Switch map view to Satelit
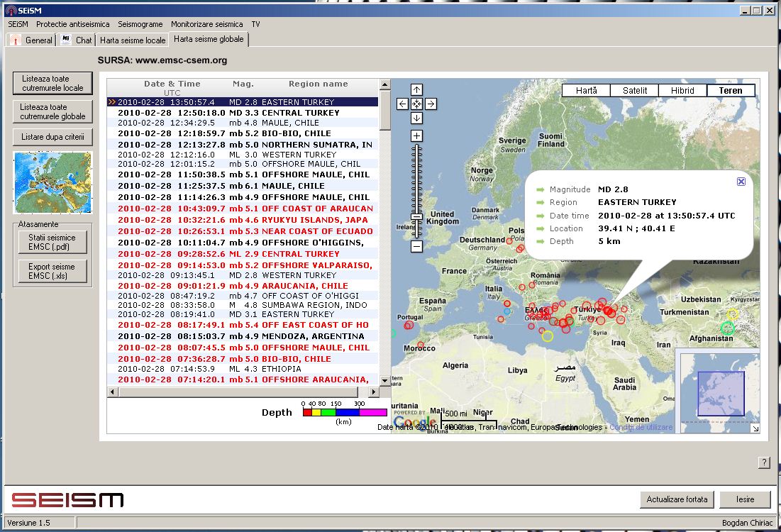Screen dimensions: 781x532 [x=635, y=91]
